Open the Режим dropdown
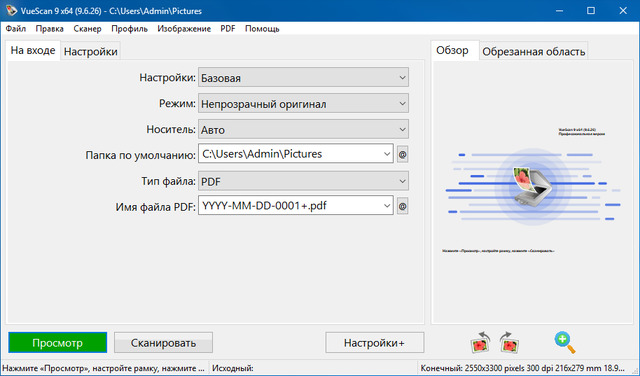 tap(303, 104)
